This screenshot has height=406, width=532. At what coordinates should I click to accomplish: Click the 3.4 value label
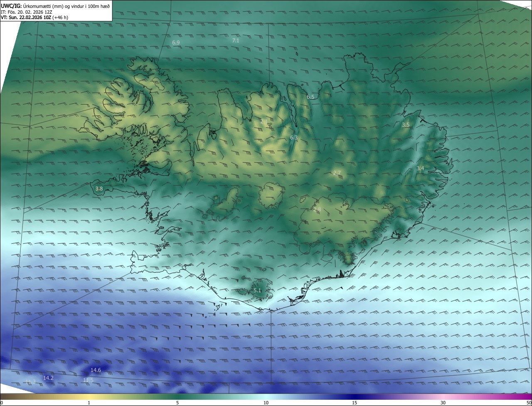point(420,168)
